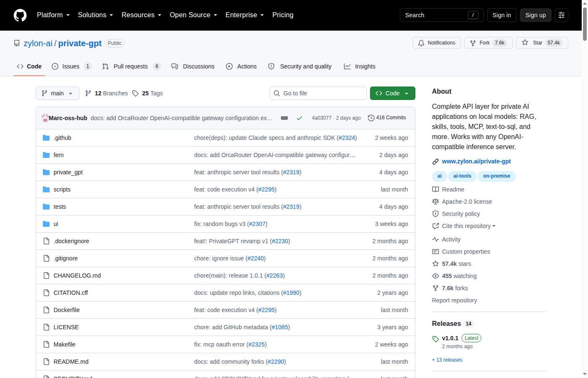Viewport: 588px width, 378px height.
Task: Click the Dockerfile file icon
Action: tap(46, 310)
